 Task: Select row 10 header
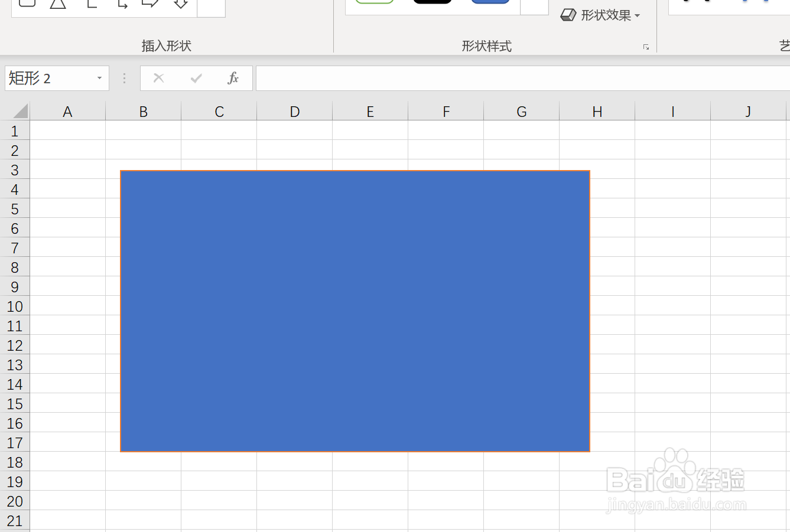point(15,306)
